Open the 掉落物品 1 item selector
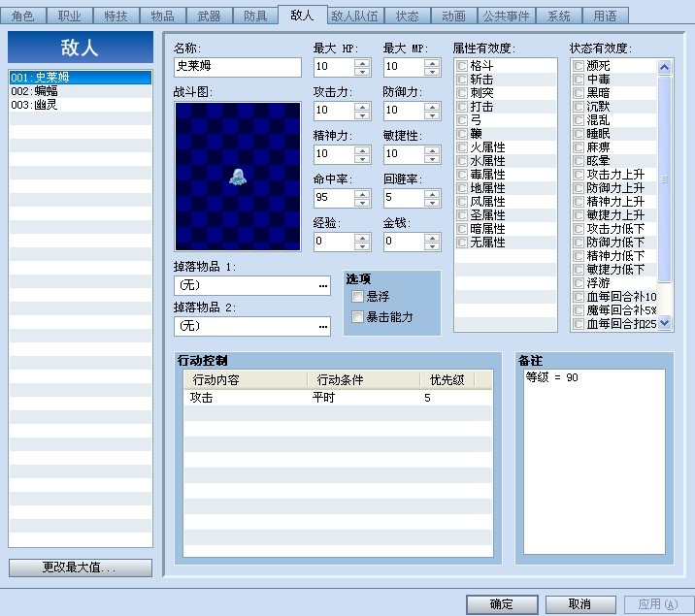 pyautogui.click(x=323, y=285)
